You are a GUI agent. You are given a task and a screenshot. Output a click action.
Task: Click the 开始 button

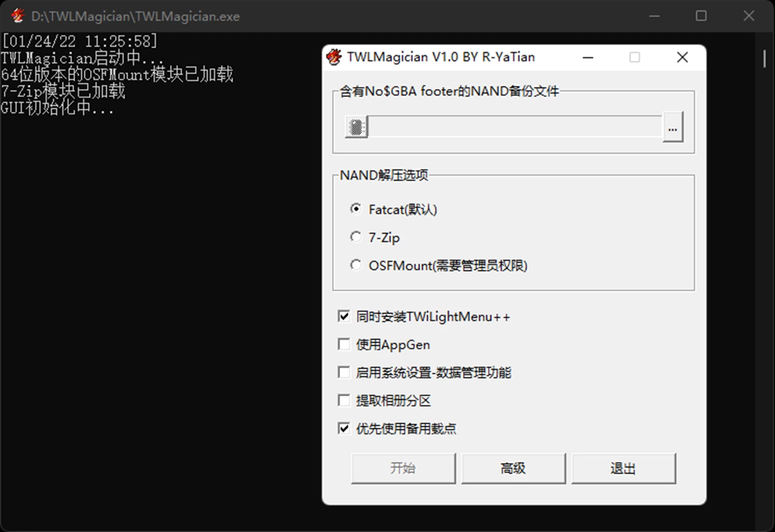click(403, 468)
